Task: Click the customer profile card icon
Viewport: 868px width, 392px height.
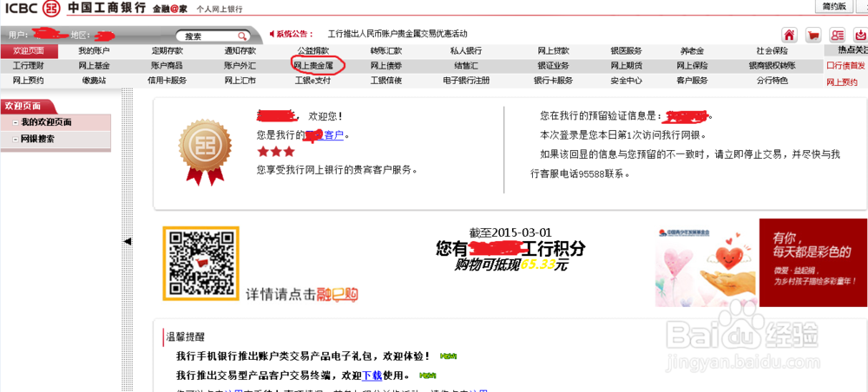Action: 838,35
